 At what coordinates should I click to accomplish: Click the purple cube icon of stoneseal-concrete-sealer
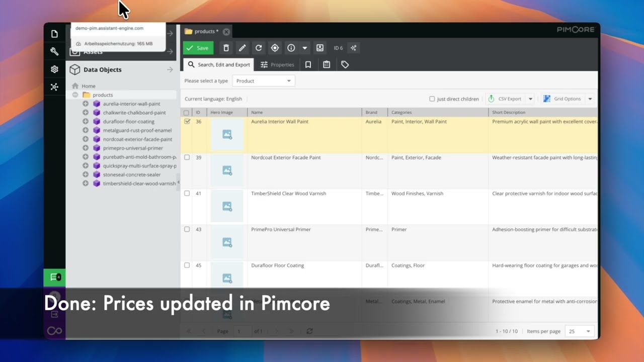pyautogui.click(x=97, y=174)
